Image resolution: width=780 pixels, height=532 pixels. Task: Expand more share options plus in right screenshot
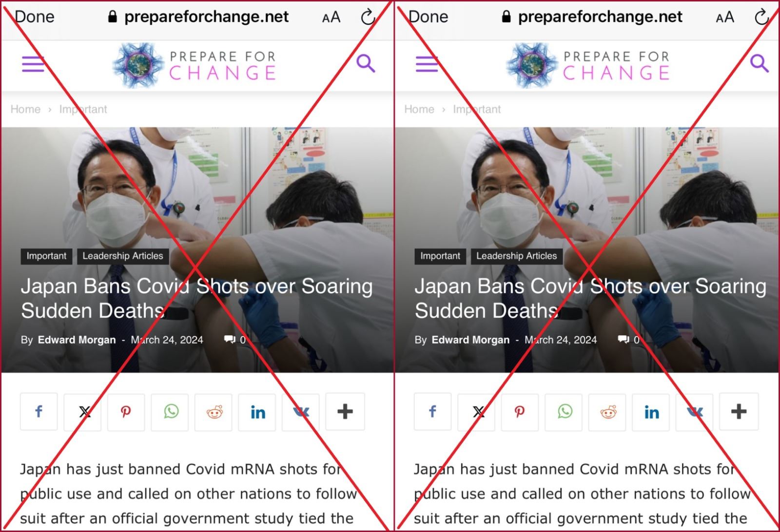click(x=739, y=412)
